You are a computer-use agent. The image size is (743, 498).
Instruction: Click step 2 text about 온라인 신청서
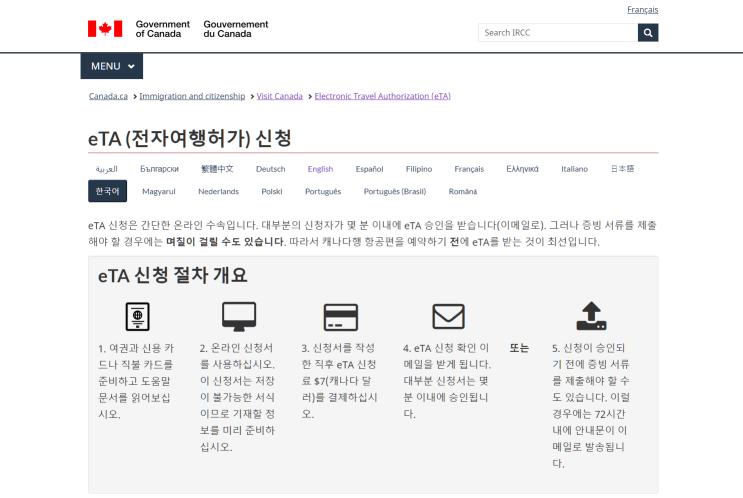click(237, 397)
